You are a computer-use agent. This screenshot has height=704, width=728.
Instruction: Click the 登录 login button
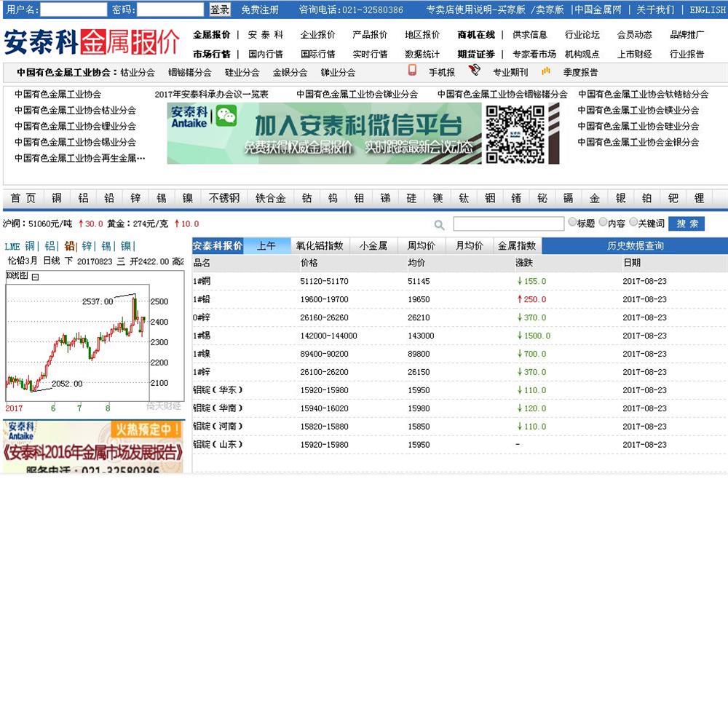220,9
